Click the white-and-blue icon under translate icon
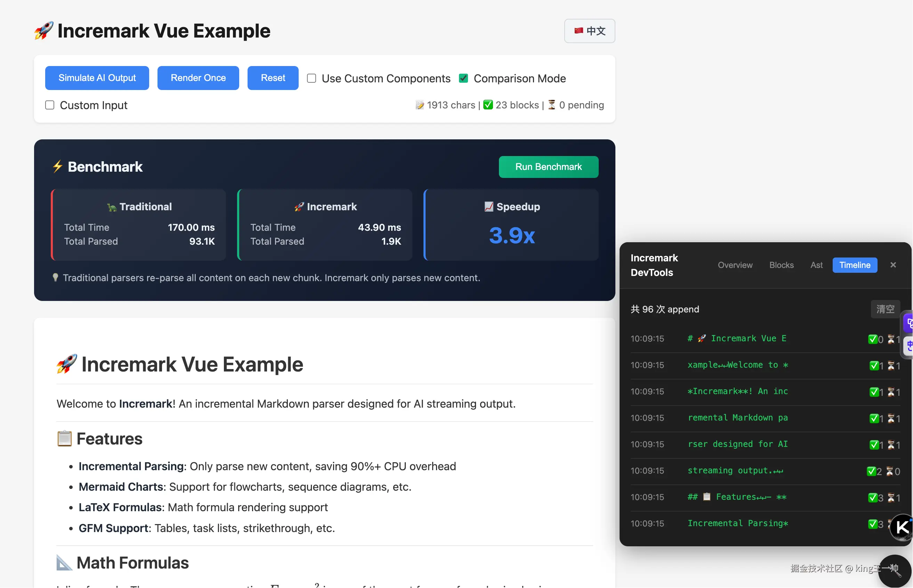This screenshot has height=588, width=913. coord(909,346)
